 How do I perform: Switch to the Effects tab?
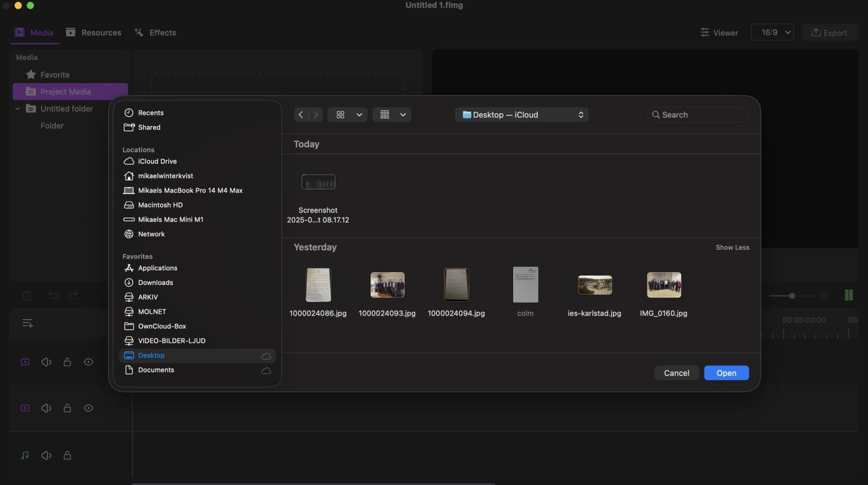(155, 33)
